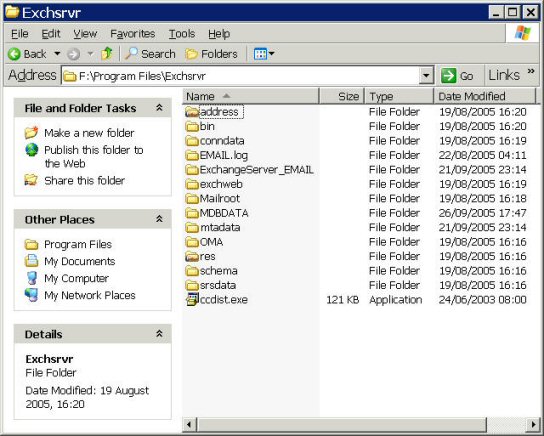Viewport: 544px width, 436px height.
Task: Click the Up one level folder icon
Action: click(107, 53)
